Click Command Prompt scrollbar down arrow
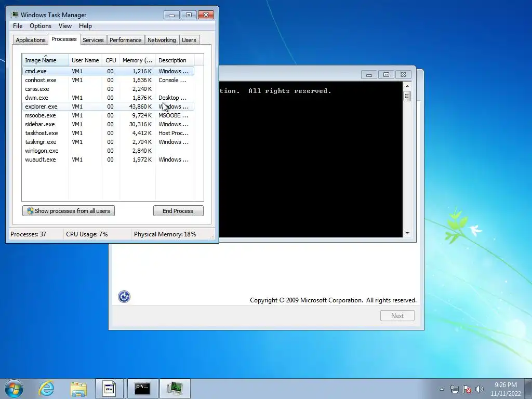 click(407, 233)
